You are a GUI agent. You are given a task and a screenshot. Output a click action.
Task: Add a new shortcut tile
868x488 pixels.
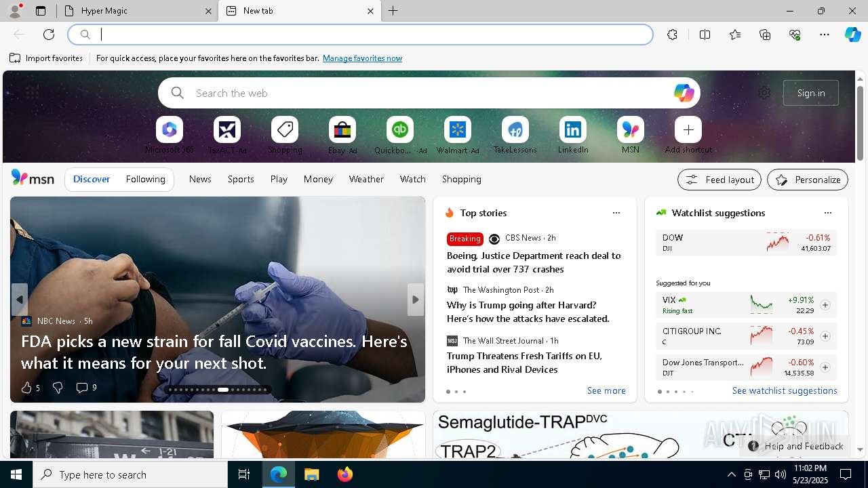click(x=688, y=135)
